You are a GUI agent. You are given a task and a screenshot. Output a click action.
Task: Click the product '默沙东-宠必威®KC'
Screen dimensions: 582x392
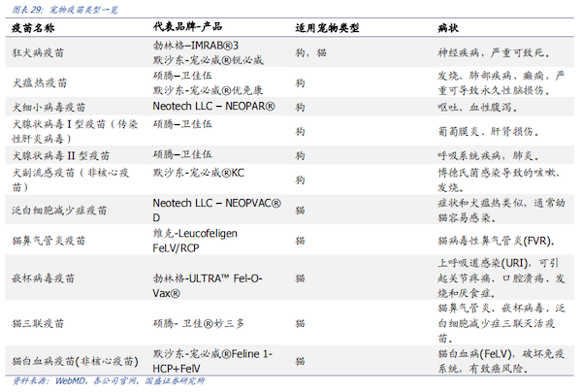(199, 173)
